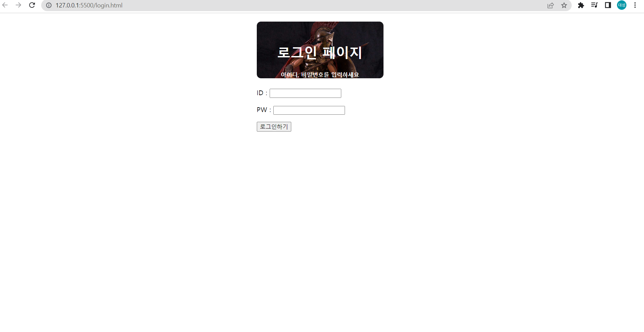
Task: Toggle the browser side panel
Action: coord(608,5)
